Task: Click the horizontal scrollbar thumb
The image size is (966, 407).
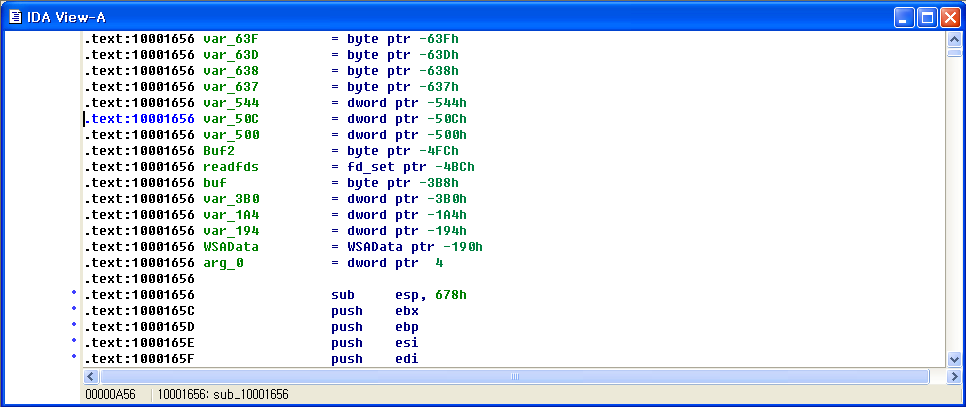Action: click(x=514, y=376)
